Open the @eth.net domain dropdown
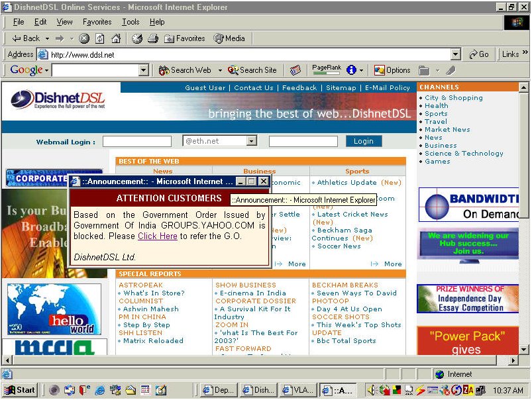This screenshot has height=400, width=532. click(251, 141)
